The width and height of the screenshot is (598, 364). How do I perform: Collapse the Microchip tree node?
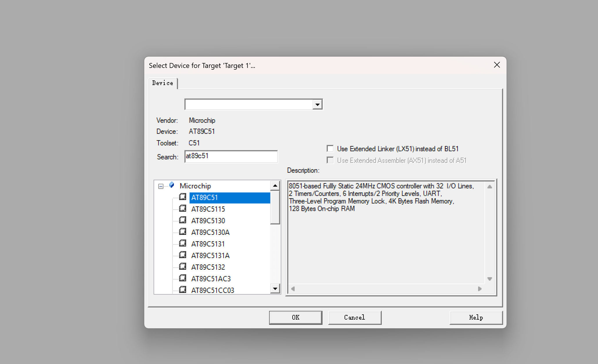[x=161, y=186]
